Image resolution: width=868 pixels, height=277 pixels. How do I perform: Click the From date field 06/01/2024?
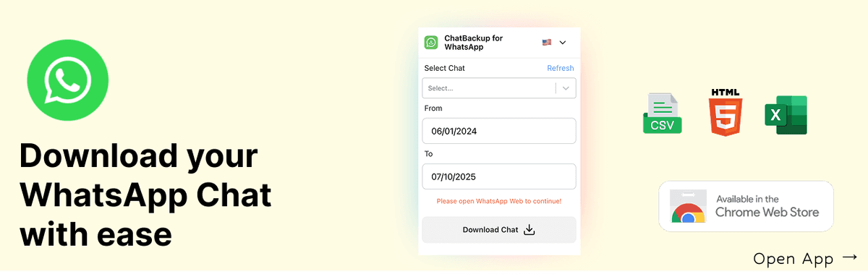click(499, 132)
